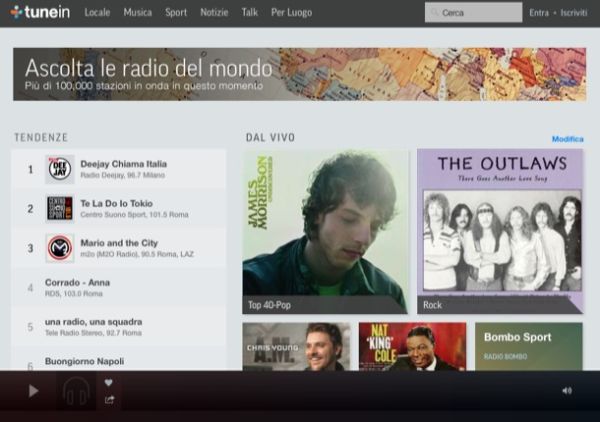The width and height of the screenshot is (600, 422).
Task: Click the TuneIn logo
Action: click(42, 13)
